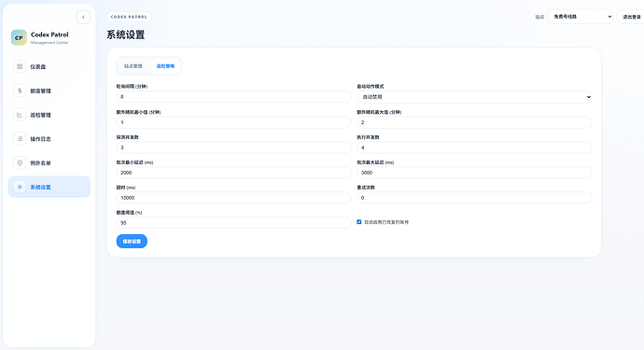The width and height of the screenshot is (644, 350).
Task: Focus the 额外随机最大值 (分钟) field
Action: [x=474, y=122]
